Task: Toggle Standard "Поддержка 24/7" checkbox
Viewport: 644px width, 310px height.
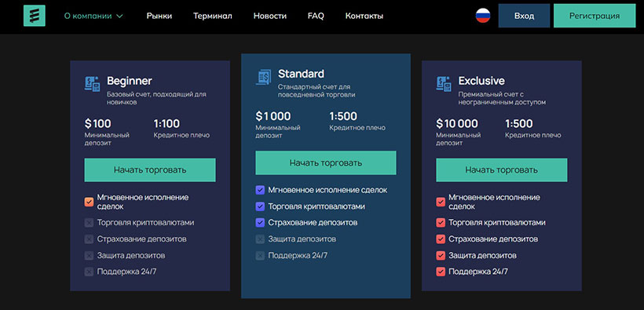Action: (x=260, y=255)
